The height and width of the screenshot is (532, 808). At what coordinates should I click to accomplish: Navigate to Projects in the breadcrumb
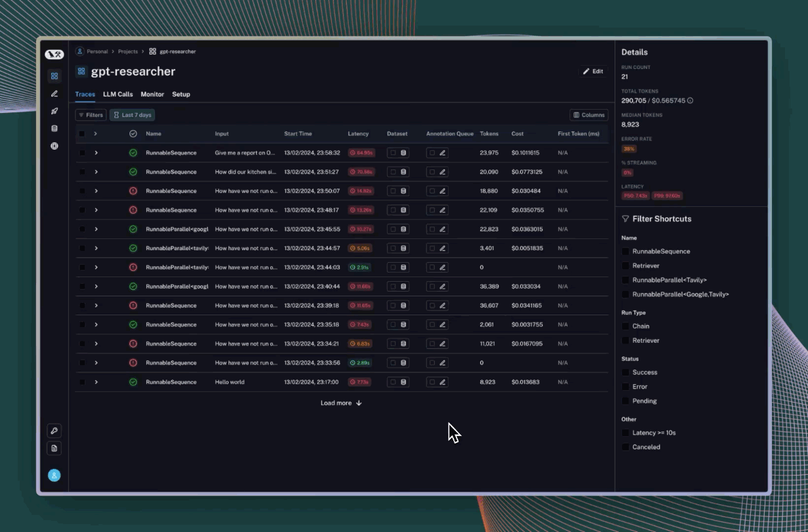(127, 51)
